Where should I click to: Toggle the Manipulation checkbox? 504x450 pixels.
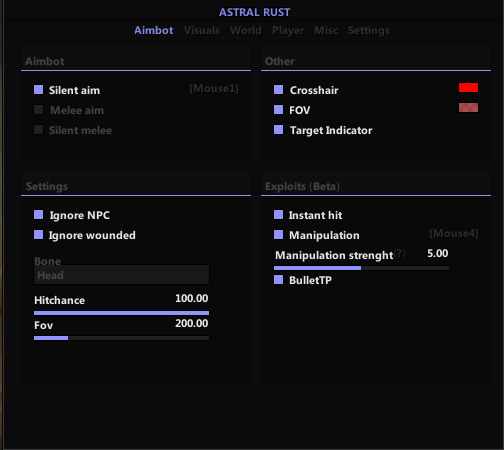pyautogui.click(x=279, y=235)
